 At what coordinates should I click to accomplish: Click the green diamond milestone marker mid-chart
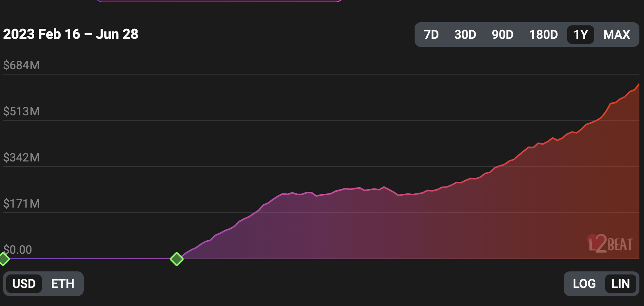click(x=176, y=259)
